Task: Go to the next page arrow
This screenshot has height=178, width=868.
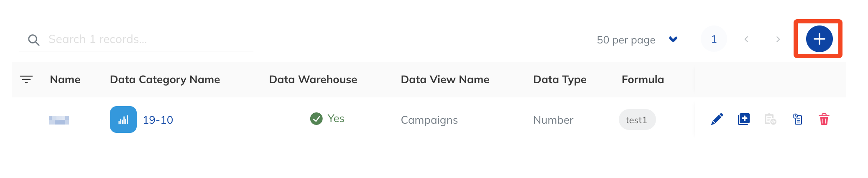Action: (778, 39)
